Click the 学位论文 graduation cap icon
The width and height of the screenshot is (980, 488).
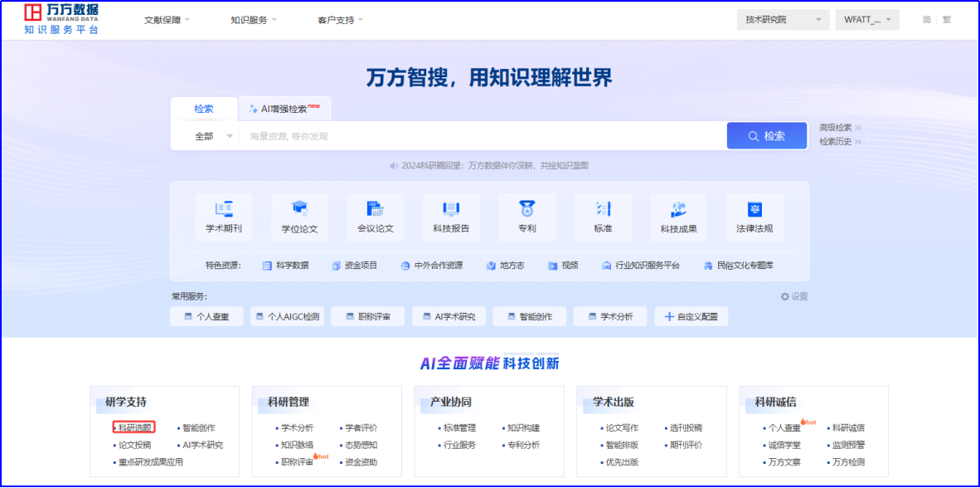(x=299, y=209)
